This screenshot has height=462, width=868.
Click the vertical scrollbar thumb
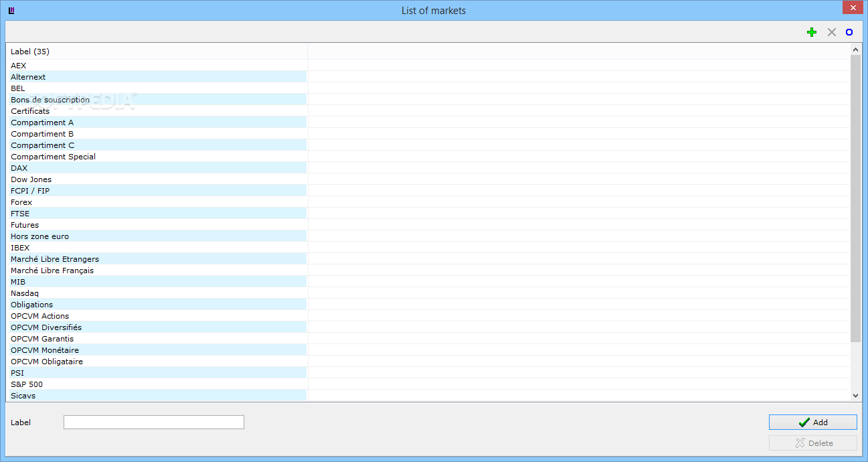tap(855, 199)
